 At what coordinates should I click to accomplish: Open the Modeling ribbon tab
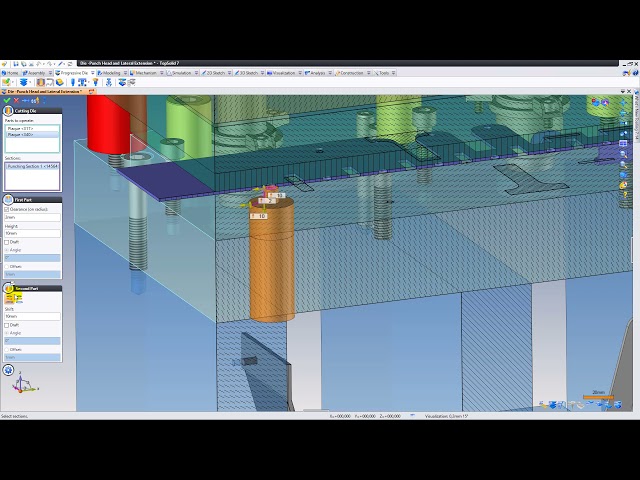coord(109,73)
